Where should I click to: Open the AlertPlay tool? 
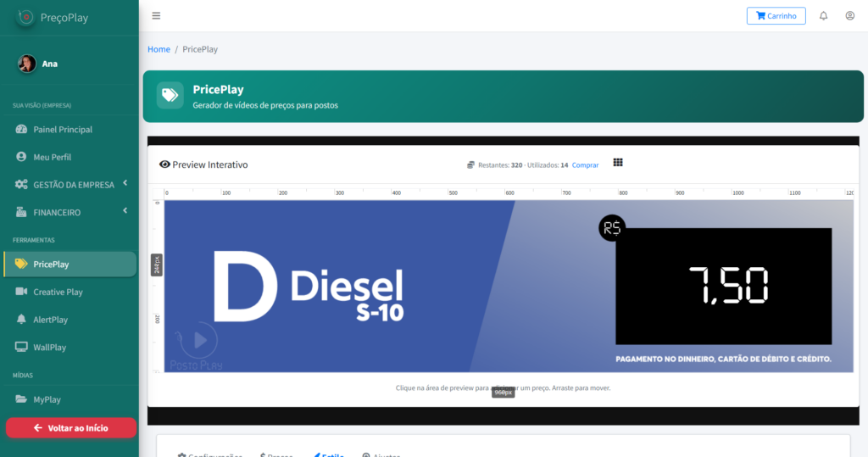50,320
